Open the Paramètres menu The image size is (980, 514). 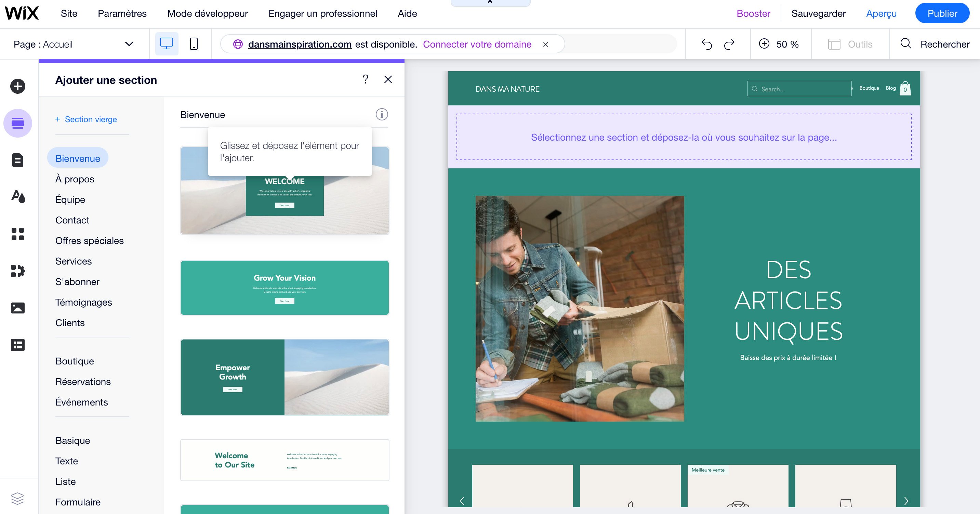tap(122, 13)
